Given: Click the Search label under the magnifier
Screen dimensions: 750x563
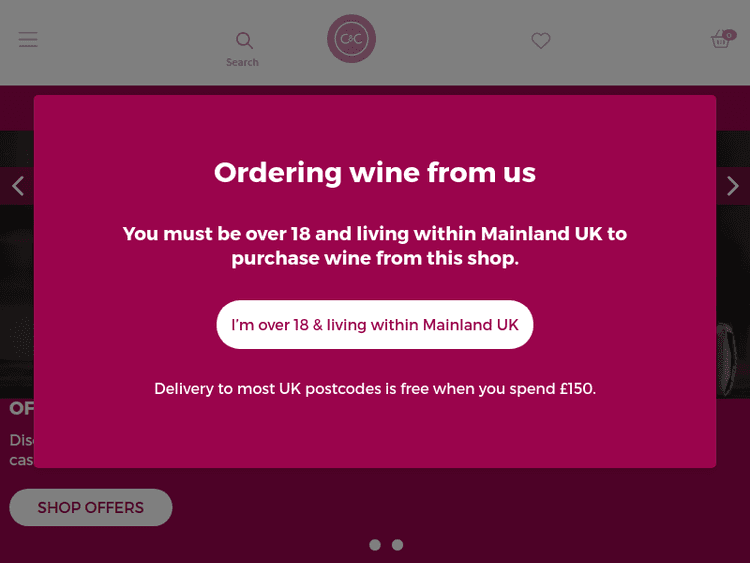Looking at the screenshot, I should [x=242, y=63].
